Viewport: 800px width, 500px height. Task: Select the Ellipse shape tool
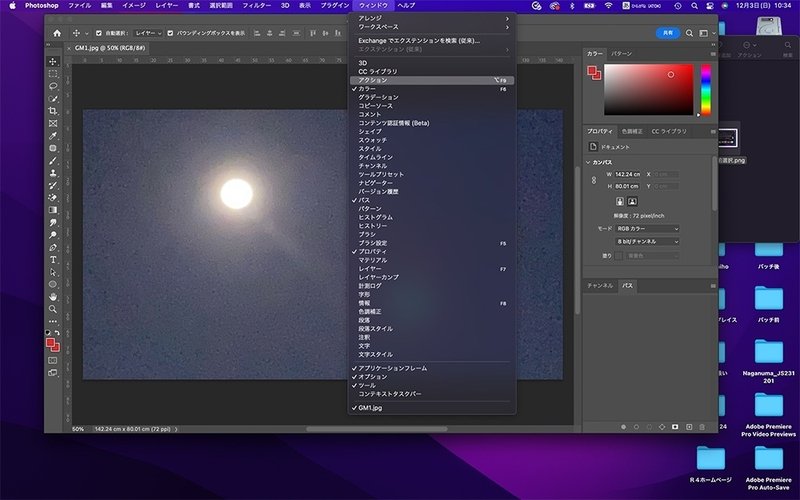click(53, 284)
